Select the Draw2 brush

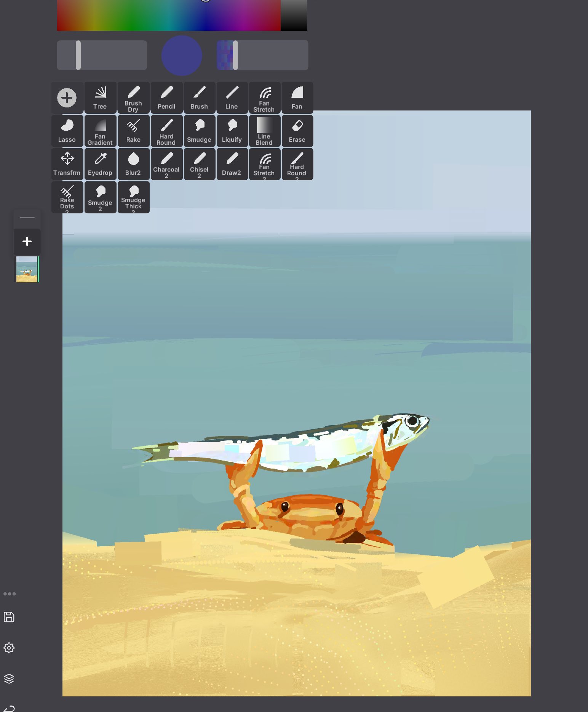[x=232, y=164]
